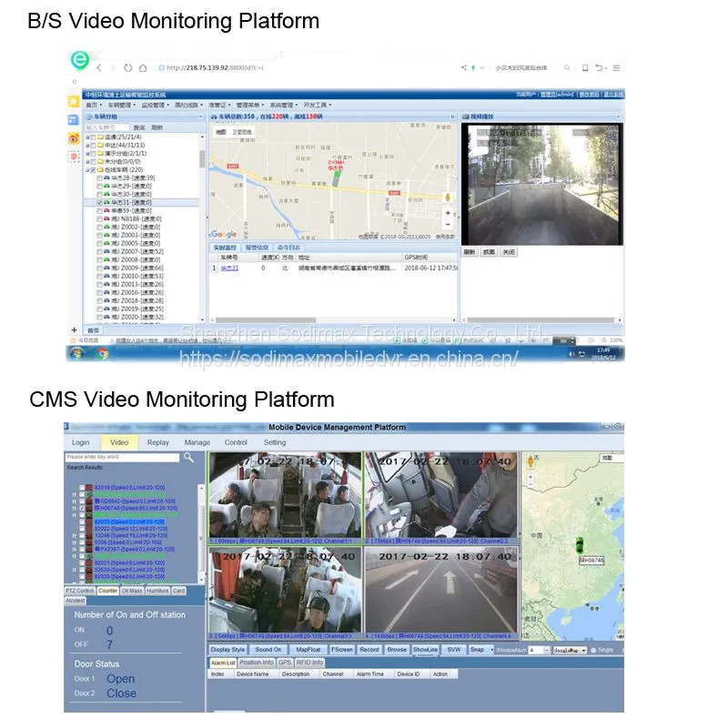The height and width of the screenshot is (728, 728).
Task: Tick the checkbox for vehicle Z0002
Action: coord(99,227)
